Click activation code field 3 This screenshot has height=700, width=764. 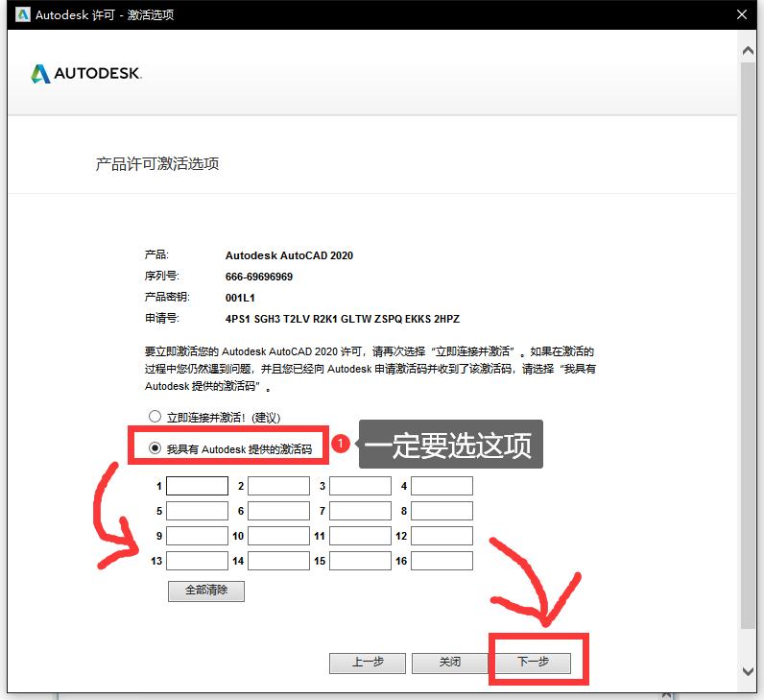(360, 486)
